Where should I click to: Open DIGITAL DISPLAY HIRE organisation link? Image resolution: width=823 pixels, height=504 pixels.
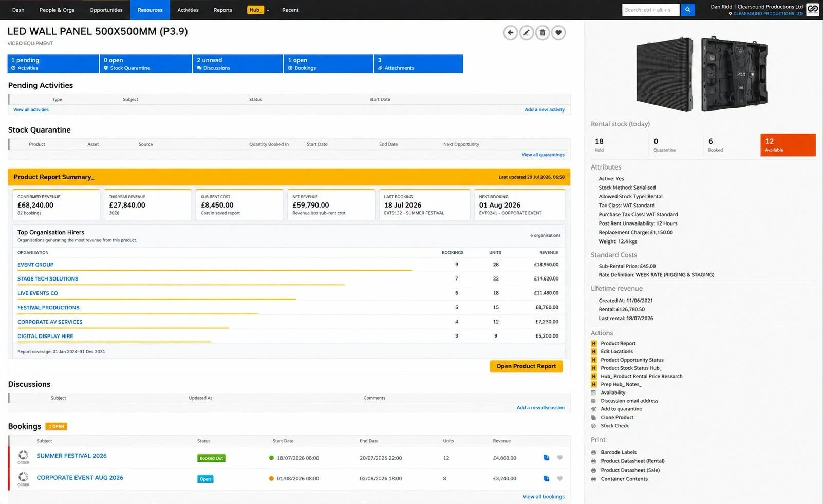click(x=45, y=337)
